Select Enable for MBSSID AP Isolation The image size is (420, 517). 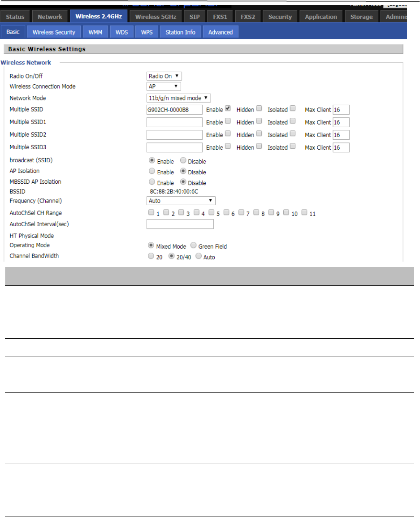click(x=152, y=182)
